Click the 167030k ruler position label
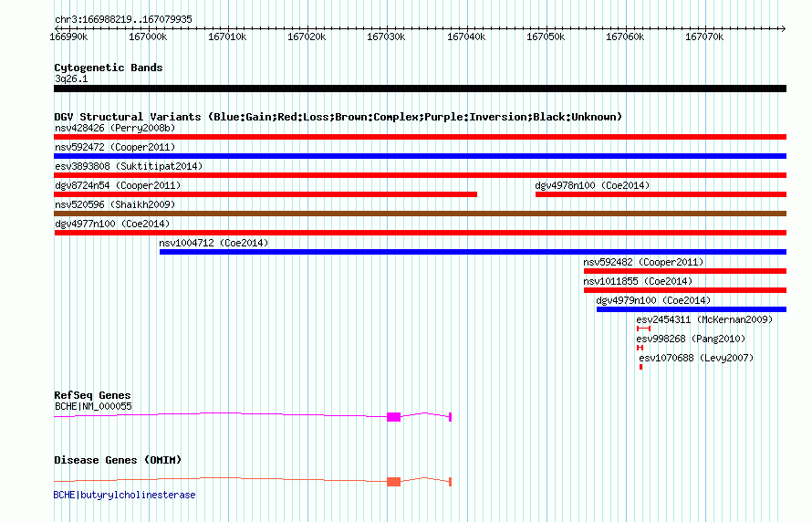 pos(386,37)
